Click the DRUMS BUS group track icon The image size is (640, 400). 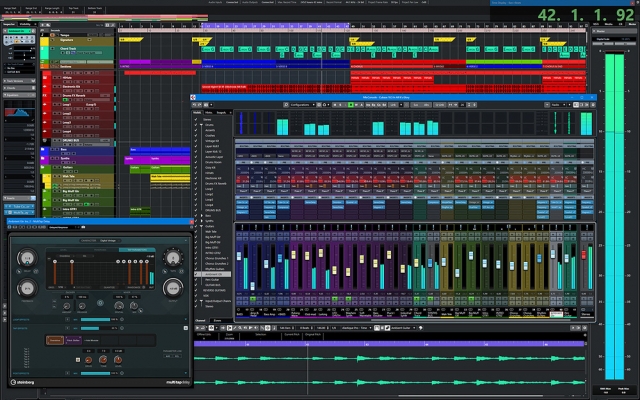(44, 140)
